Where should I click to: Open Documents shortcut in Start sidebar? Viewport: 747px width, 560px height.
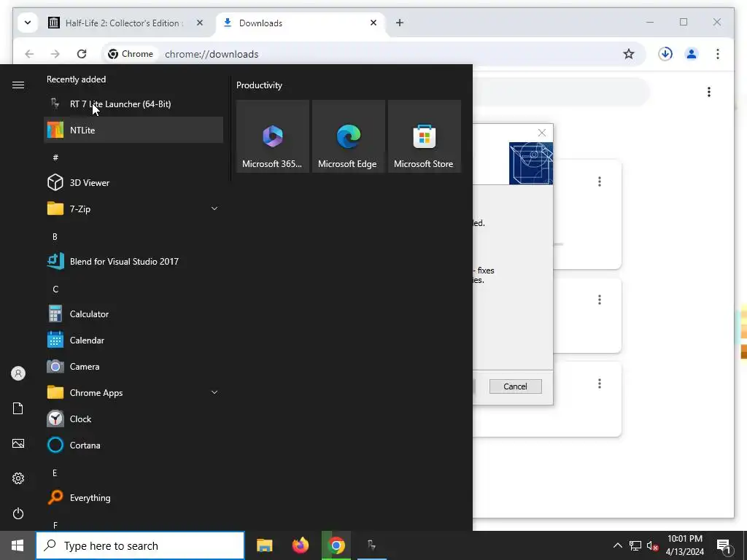[x=18, y=408]
